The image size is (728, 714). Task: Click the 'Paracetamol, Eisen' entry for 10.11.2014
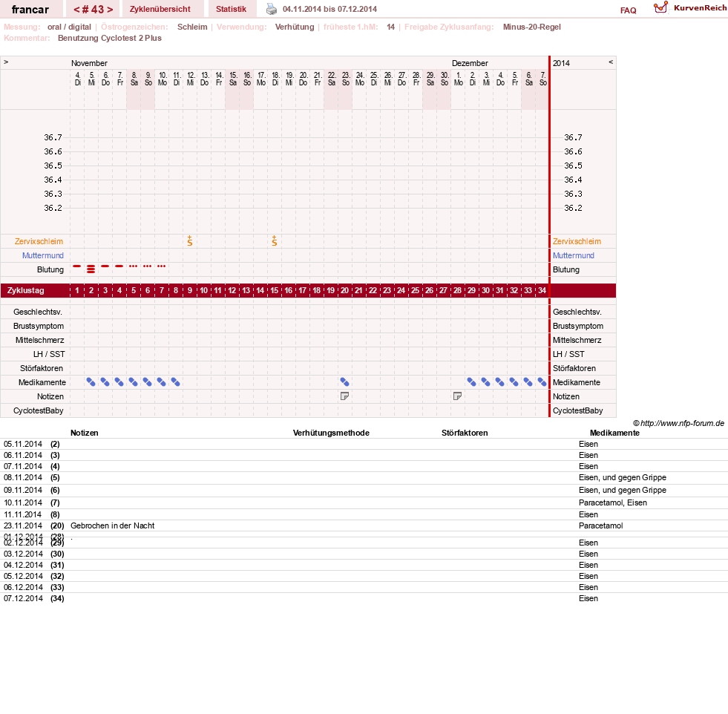[613, 502]
